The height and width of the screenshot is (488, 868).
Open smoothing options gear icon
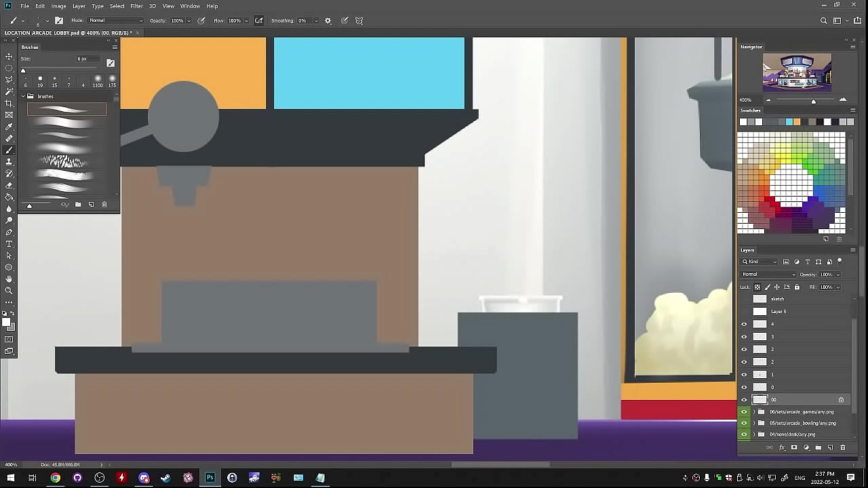click(328, 21)
